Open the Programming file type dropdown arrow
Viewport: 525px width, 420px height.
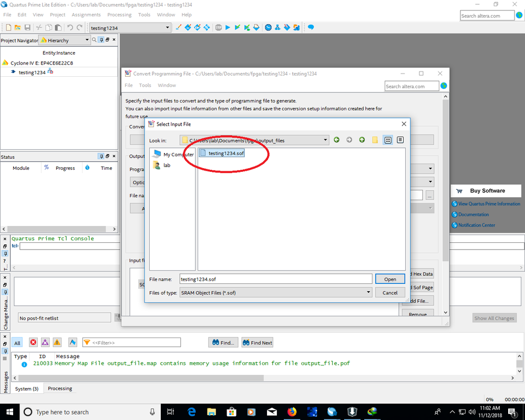pos(430,168)
